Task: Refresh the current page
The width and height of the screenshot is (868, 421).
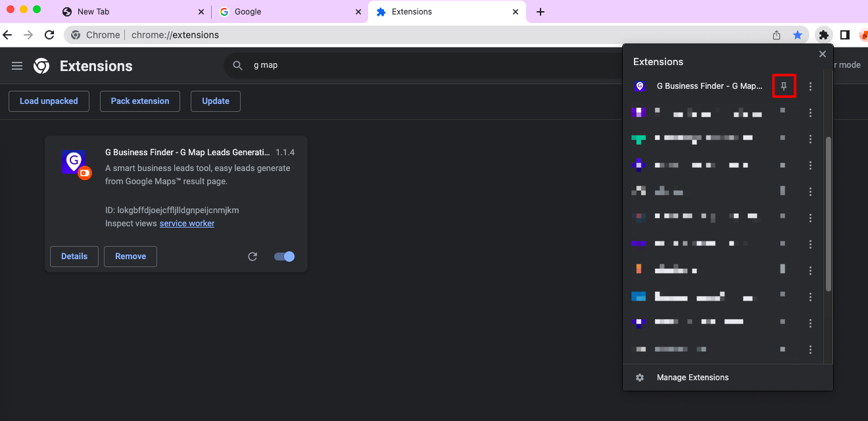Action: click(x=49, y=34)
